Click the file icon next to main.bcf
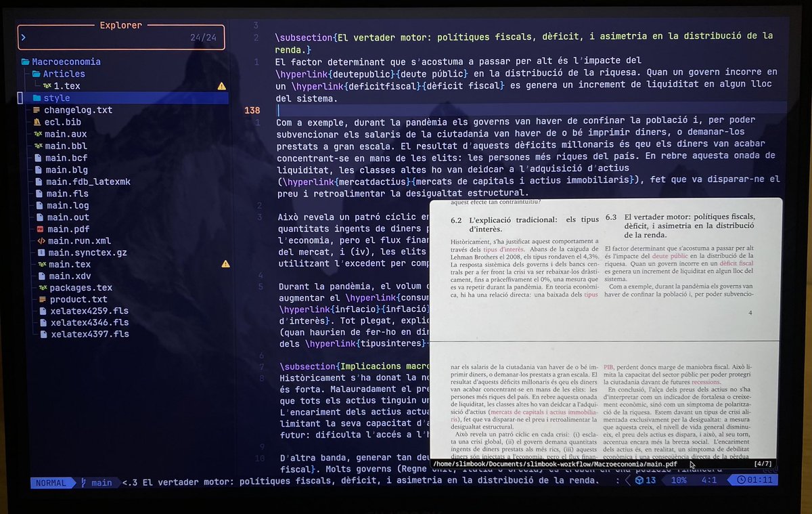Viewport: 812px width, 514px height. (38, 158)
